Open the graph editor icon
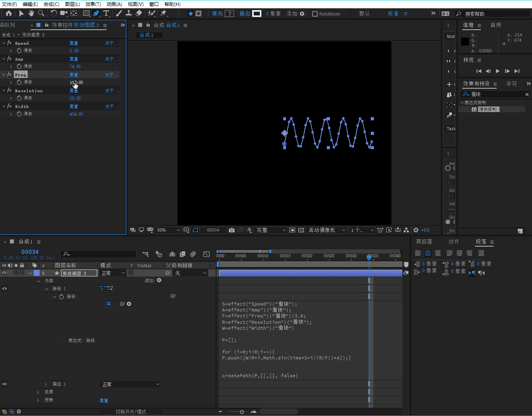 click(206, 254)
